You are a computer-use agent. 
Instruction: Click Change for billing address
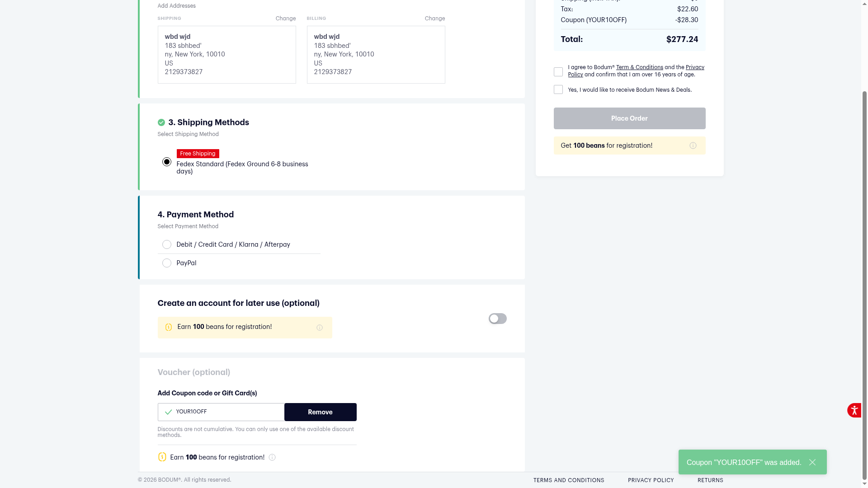434,19
